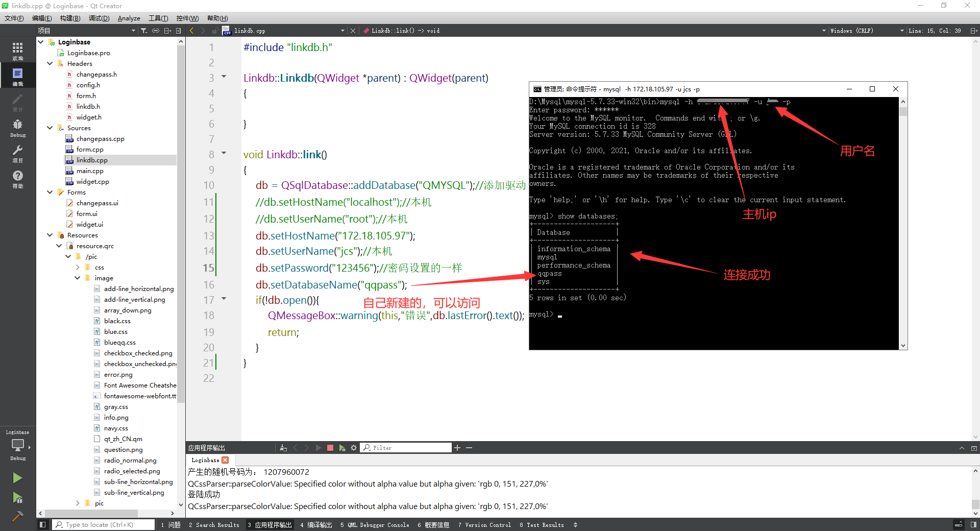This screenshot has width=980, height=531.
Task: Open the 帮助(H) menu
Action: click(217, 18)
